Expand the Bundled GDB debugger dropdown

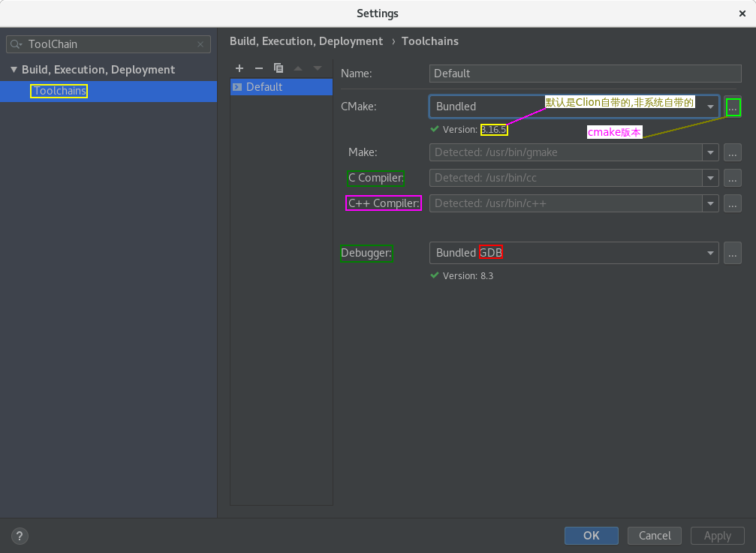point(710,253)
